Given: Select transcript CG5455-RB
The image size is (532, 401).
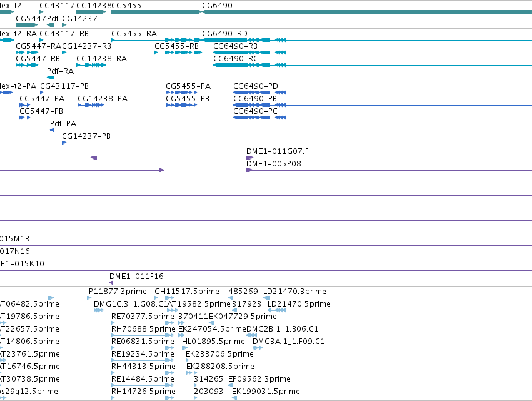Looking at the screenshot, I should [176, 46].
